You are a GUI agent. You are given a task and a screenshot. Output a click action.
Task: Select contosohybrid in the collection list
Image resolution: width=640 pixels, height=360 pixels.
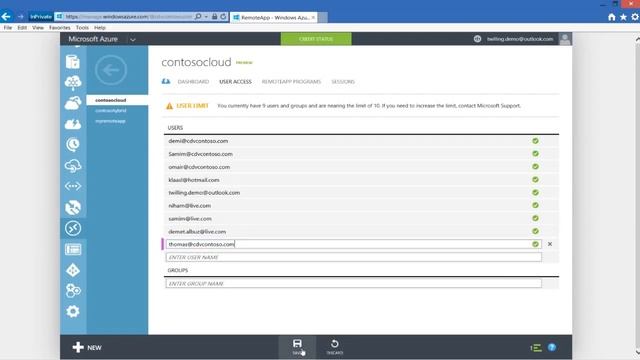pyautogui.click(x=111, y=111)
